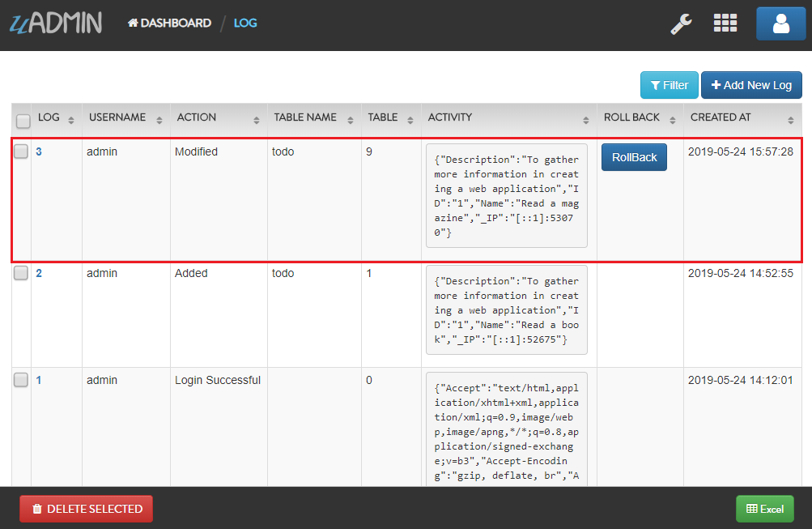Click table value 9 in Modified row
The height and width of the screenshot is (529, 812).
coord(368,151)
